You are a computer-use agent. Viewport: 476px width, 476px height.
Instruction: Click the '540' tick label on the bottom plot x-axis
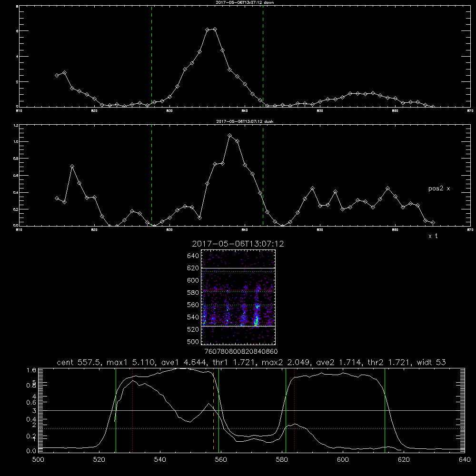(x=160, y=460)
